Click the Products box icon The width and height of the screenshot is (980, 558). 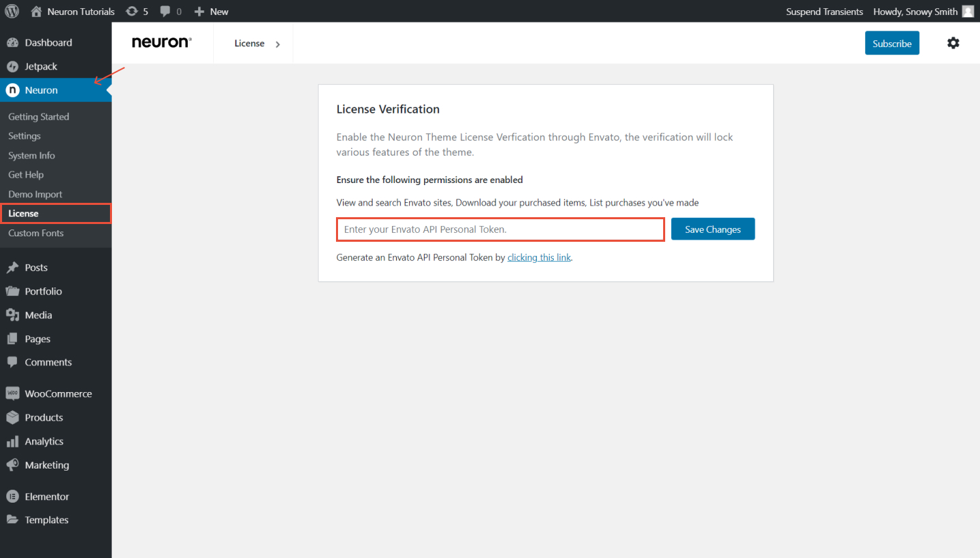(x=12, y=417)
